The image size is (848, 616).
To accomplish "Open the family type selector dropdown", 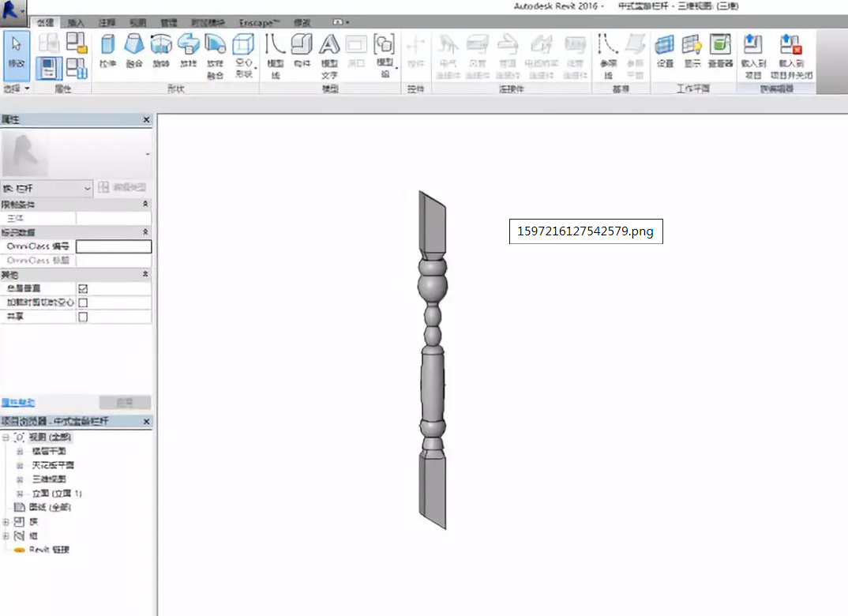I will click(87, 188).
